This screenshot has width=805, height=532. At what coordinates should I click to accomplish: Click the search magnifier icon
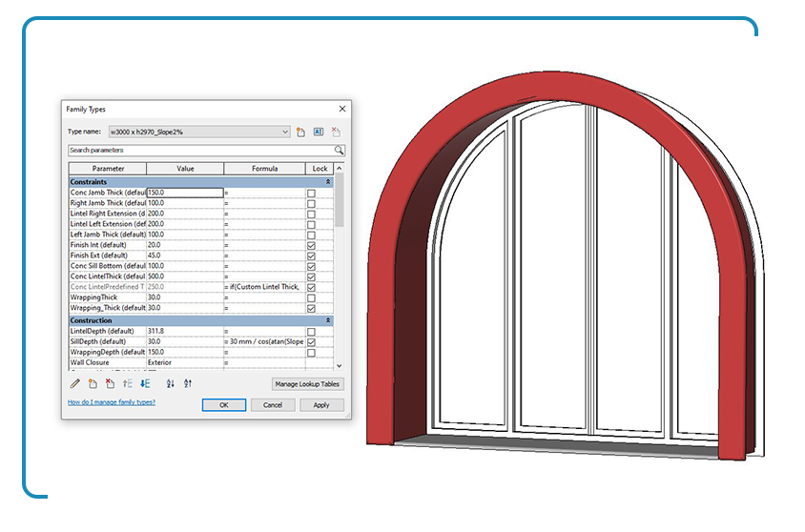point(339,151)
